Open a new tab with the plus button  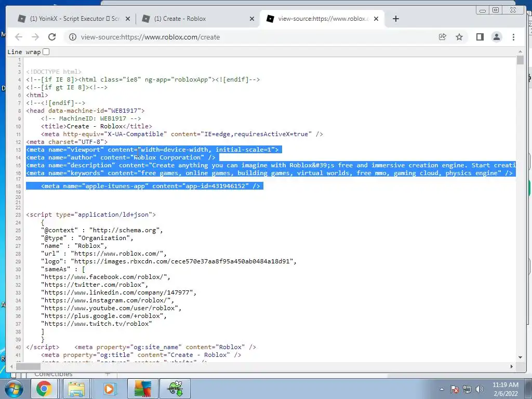(395, 19)
